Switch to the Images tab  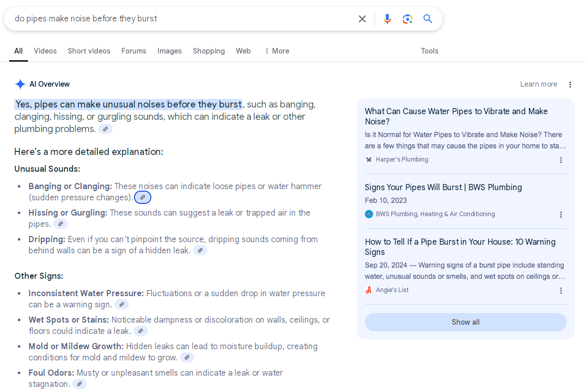click(x=169, y=51)
